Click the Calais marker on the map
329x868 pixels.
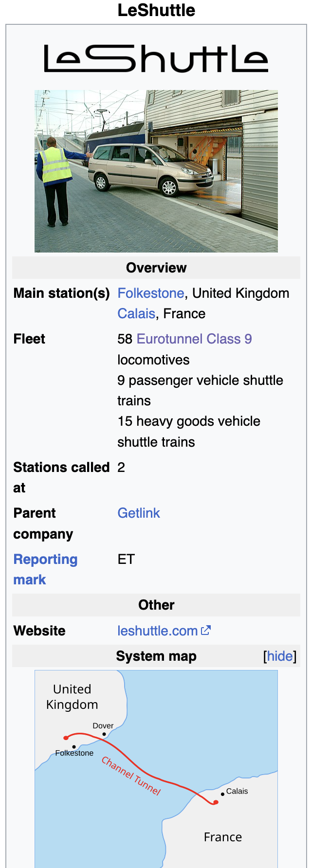pyautogui.click(x=222, y=794)
